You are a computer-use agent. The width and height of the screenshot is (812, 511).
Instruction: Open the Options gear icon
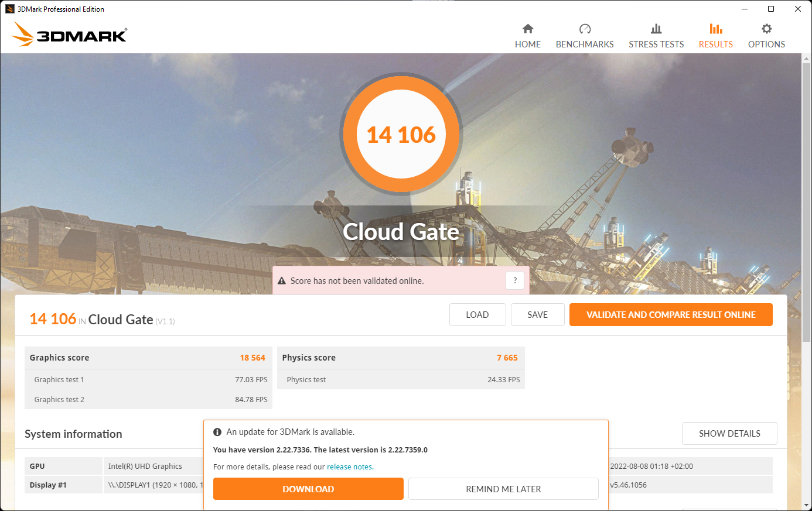click(766, 29)
